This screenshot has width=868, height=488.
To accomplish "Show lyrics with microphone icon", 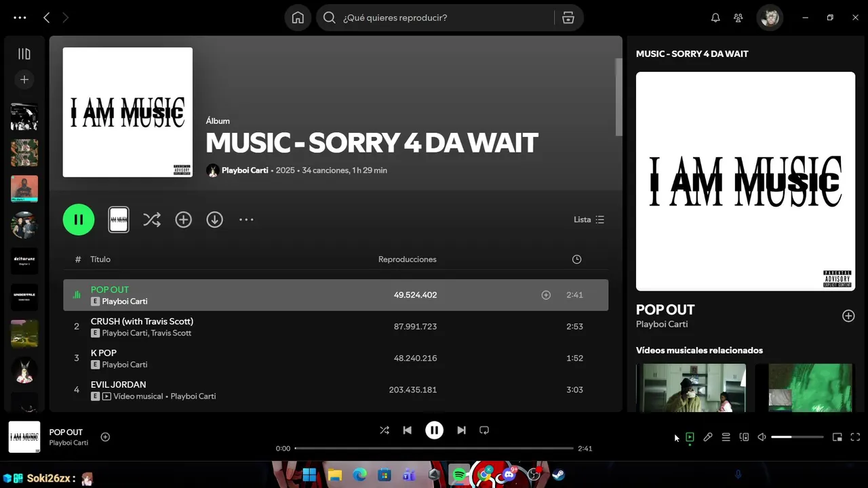I will pos(708,437).
